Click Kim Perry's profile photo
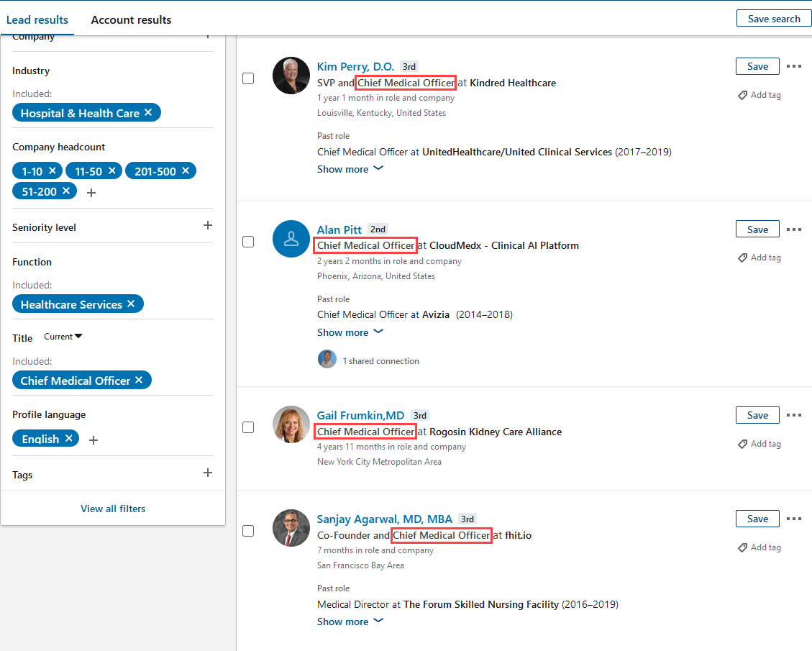 point(291,76)
